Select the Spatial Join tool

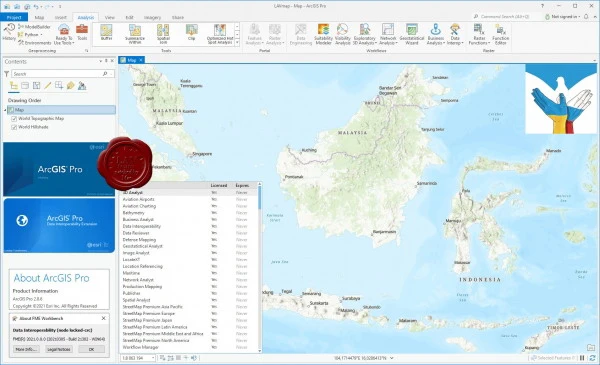click(x=163, y=34)
